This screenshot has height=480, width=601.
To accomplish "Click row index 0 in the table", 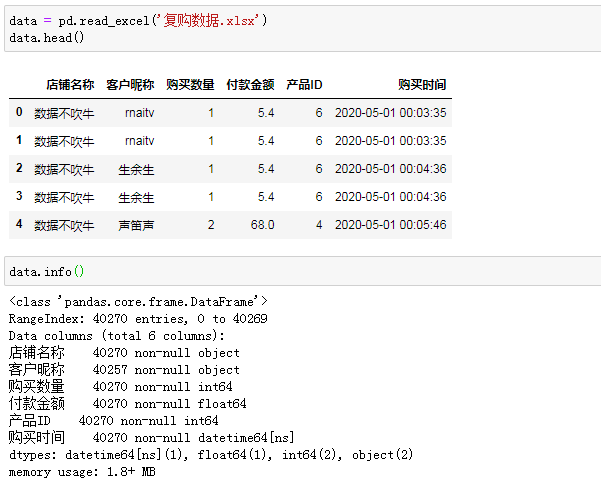I will coord(19,112).
